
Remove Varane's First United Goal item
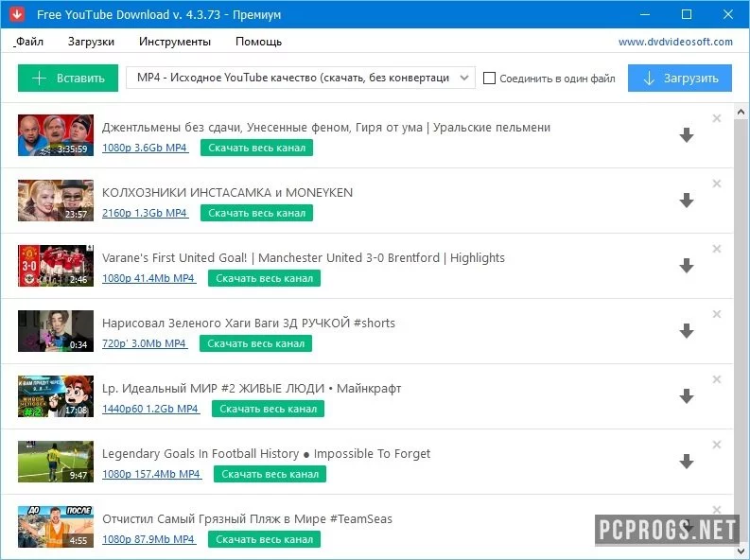[x=717, y=249]
